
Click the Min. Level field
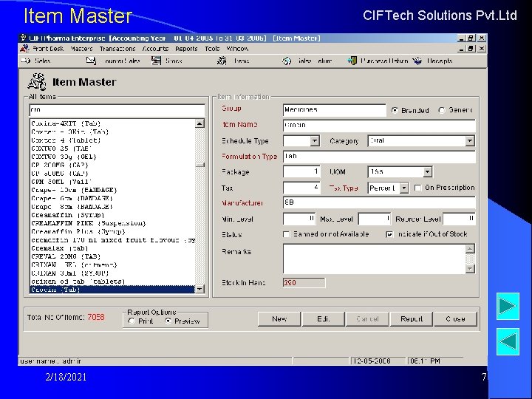(299, 219)
